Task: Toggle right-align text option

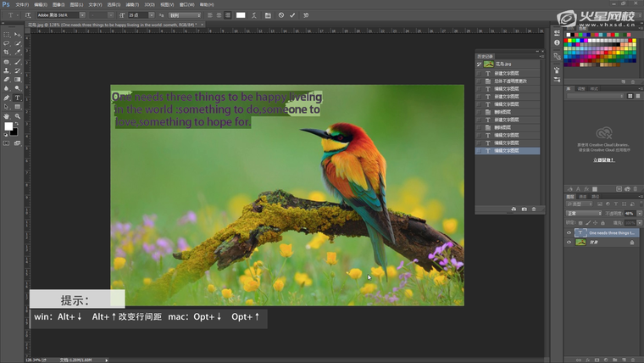Action: 226,15
